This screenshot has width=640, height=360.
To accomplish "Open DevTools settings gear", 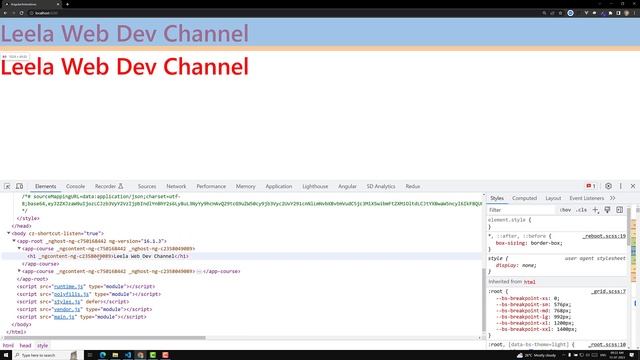I will [x=608, y=186].
